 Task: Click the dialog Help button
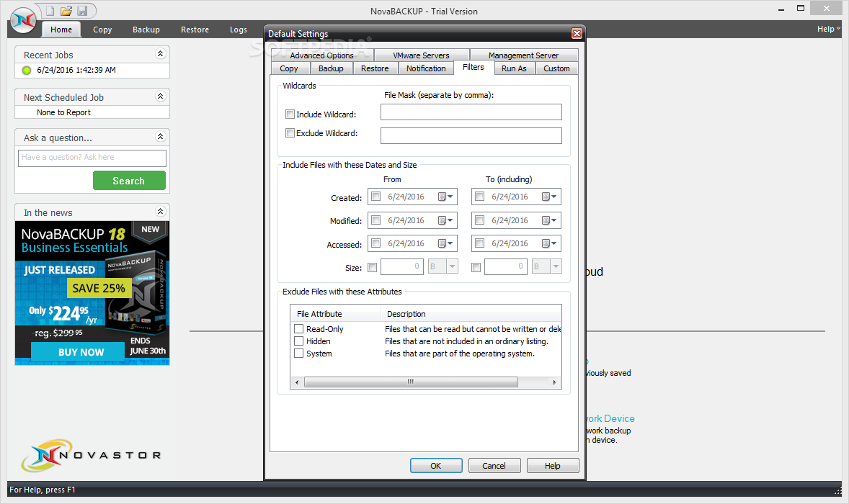click(x=552, y=466)
